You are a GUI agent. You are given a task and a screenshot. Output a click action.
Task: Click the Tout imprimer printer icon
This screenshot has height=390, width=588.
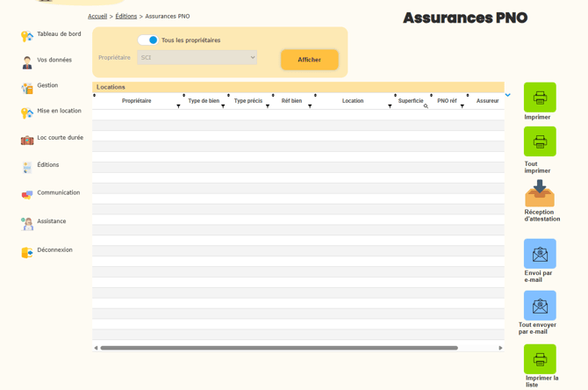pos(540,141)
